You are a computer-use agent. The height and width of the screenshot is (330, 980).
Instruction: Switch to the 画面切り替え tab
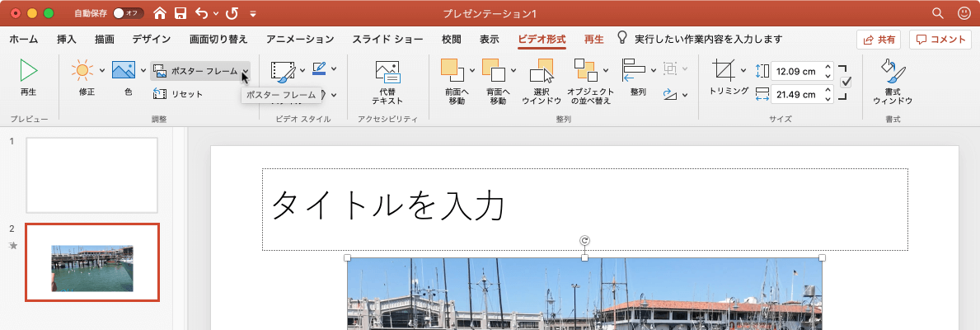pos(218,39)
